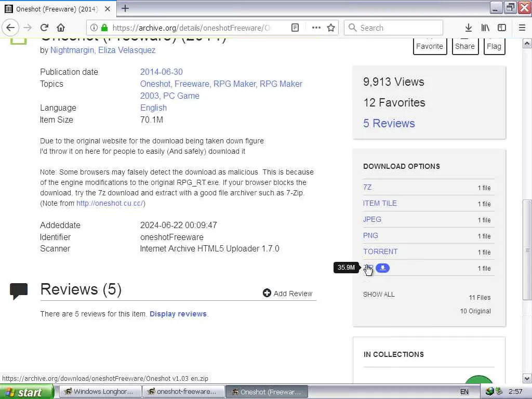Click the browser forward arrow
The height and width of the screenshot is (399, 532).
click(x=28, y=28)
